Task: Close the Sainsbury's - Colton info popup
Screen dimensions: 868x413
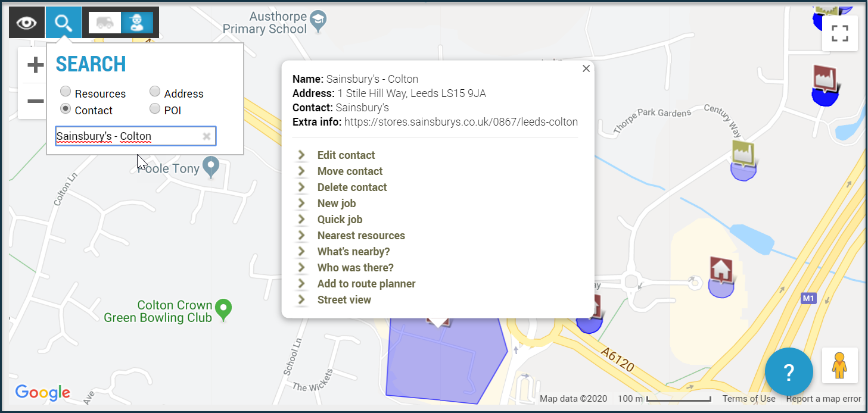Action: (x=586, y=68)
